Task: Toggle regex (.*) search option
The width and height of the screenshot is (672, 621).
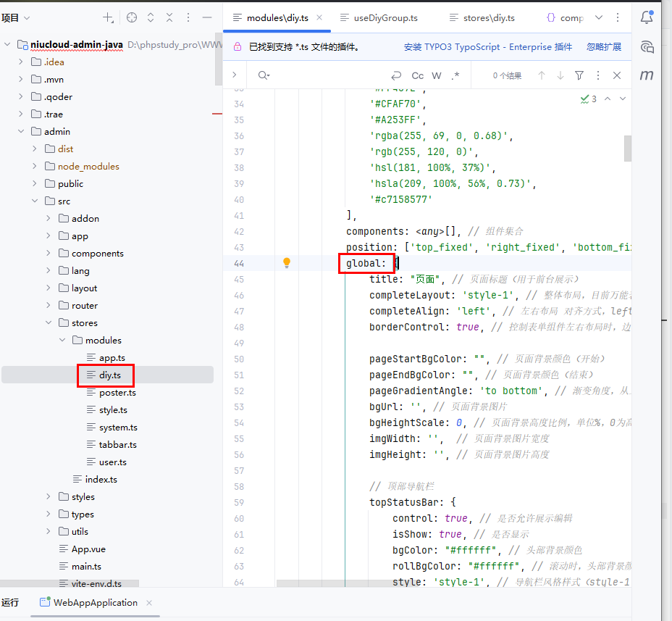Action: tap(455, 75)
